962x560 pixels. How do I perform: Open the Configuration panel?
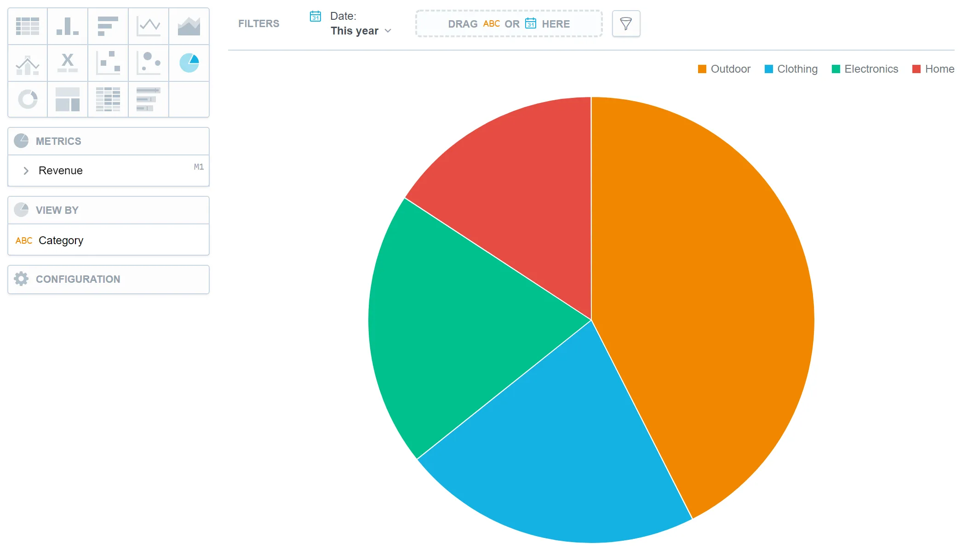pos(78,279)
